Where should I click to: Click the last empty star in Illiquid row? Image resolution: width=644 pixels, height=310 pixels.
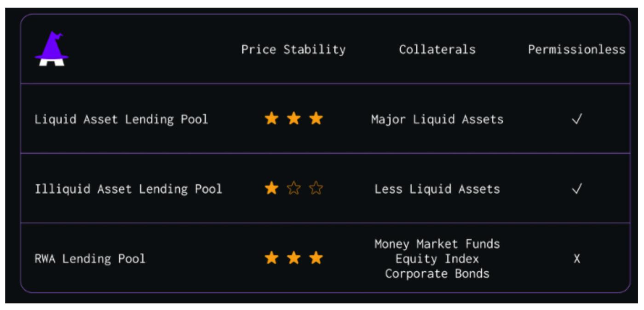click(x=316, y=188)
